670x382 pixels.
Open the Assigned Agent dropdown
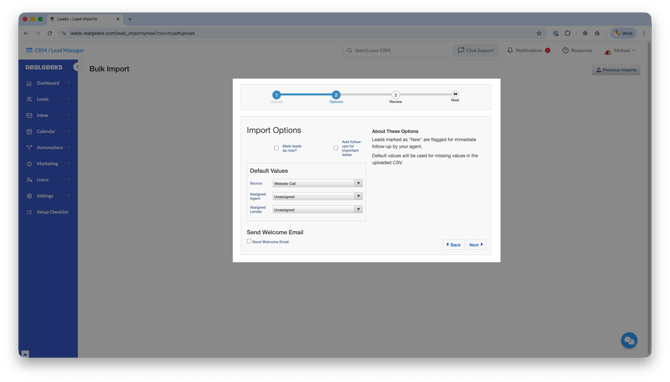317,197
